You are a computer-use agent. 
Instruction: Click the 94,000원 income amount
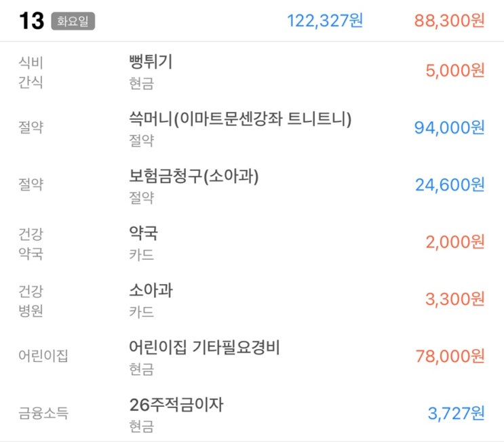pyautogui.click(x=449, y=127)
